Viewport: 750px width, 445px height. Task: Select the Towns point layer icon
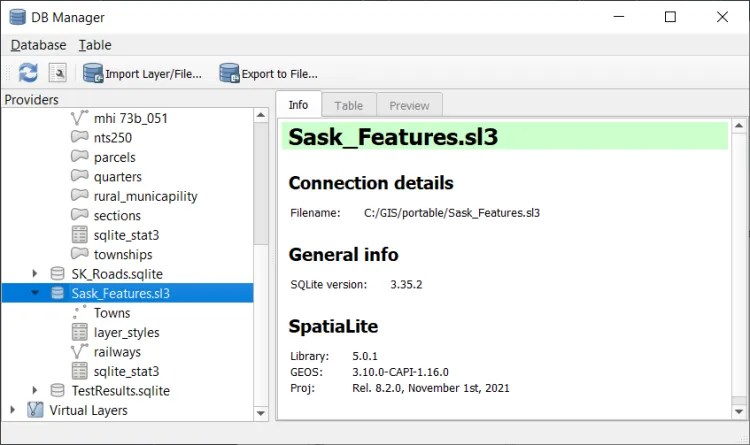[x=80, y=313]
